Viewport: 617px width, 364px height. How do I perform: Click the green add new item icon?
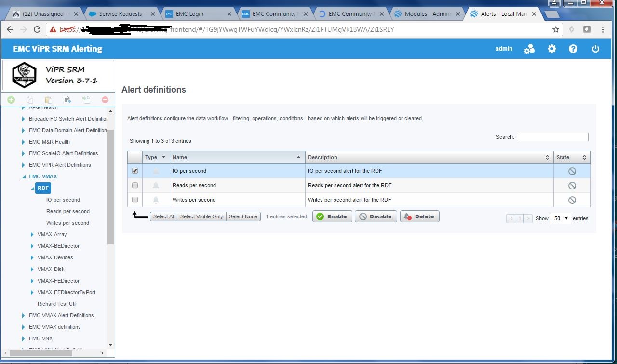(11, 100)
